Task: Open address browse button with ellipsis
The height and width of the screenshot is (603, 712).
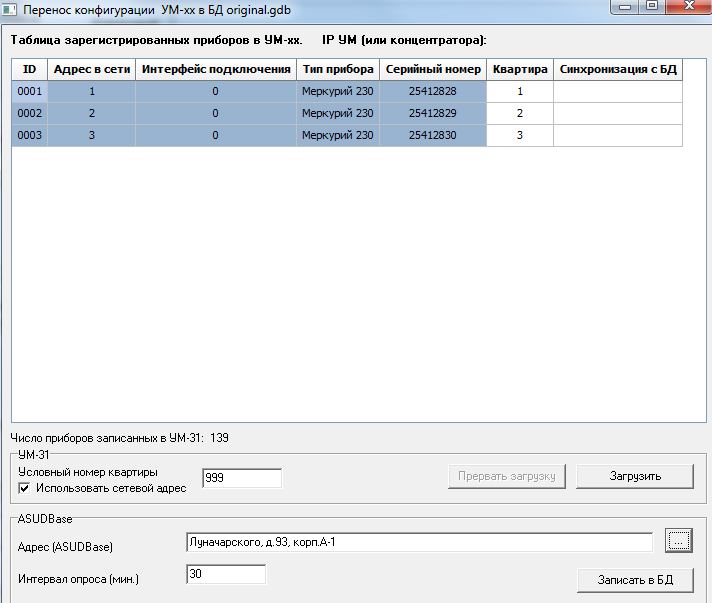Action: [679, 541]
